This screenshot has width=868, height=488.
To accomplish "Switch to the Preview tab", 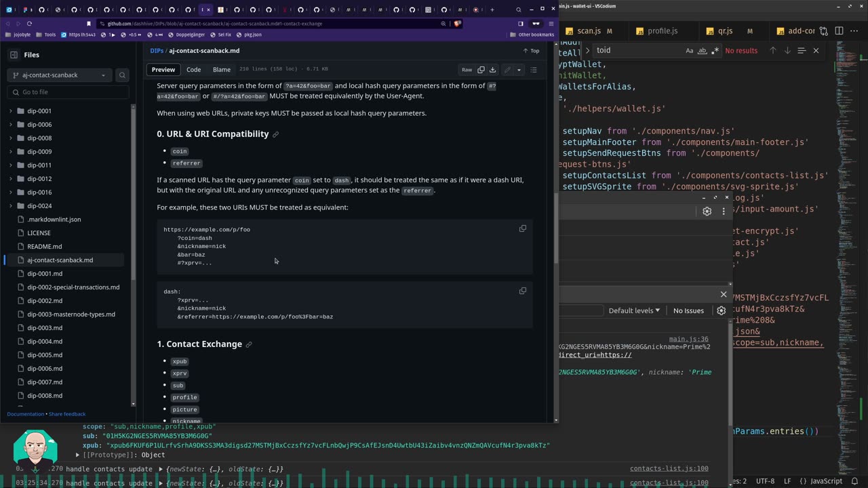I will [163, 70].
